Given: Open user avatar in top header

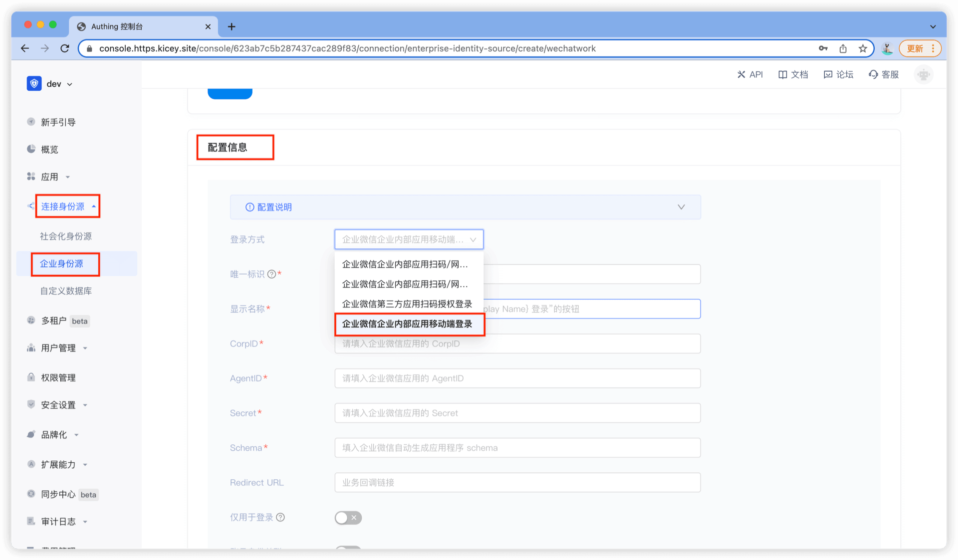Looking at the screenshot, I should [x=924, y=75].
